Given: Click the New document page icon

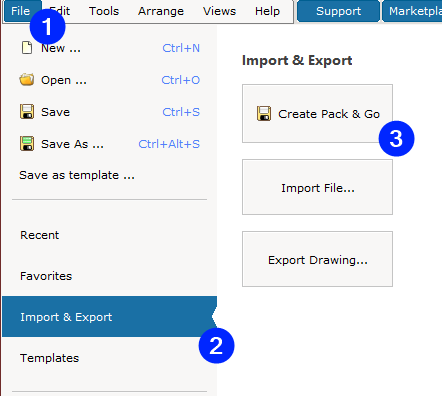Looking at the screenshot, I should (27, 48).
